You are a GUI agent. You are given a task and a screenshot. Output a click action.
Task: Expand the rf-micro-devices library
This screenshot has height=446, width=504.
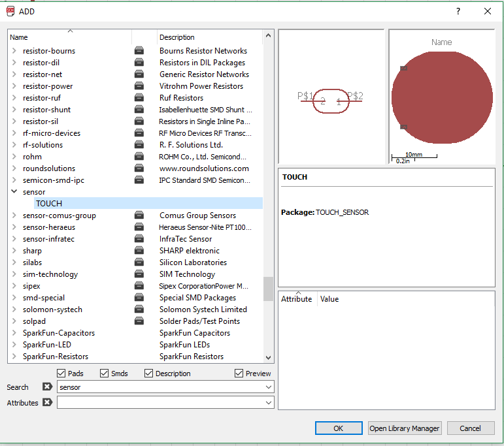coord(14,133)
